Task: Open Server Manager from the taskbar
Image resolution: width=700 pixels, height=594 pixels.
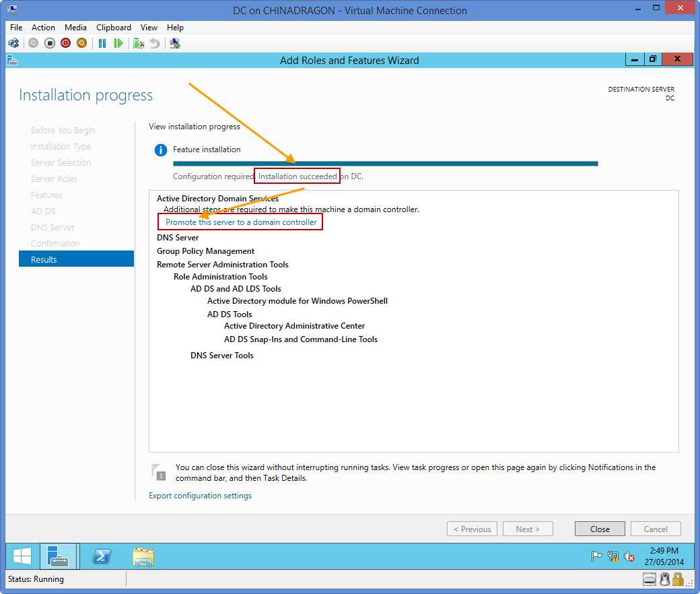Action: [59, 556]
